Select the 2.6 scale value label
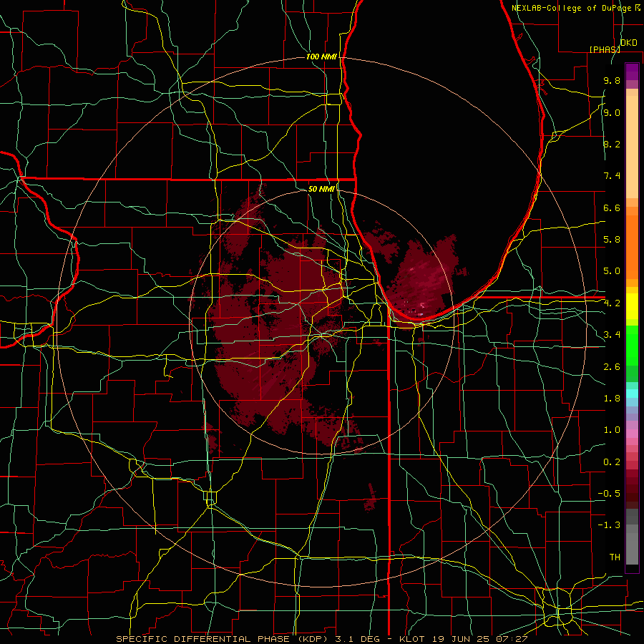 point(612,367)
